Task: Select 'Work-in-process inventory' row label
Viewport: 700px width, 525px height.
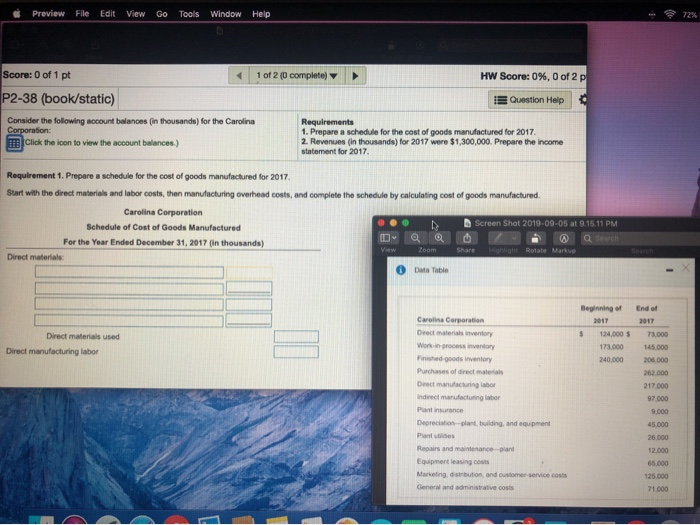Action: 455,346
